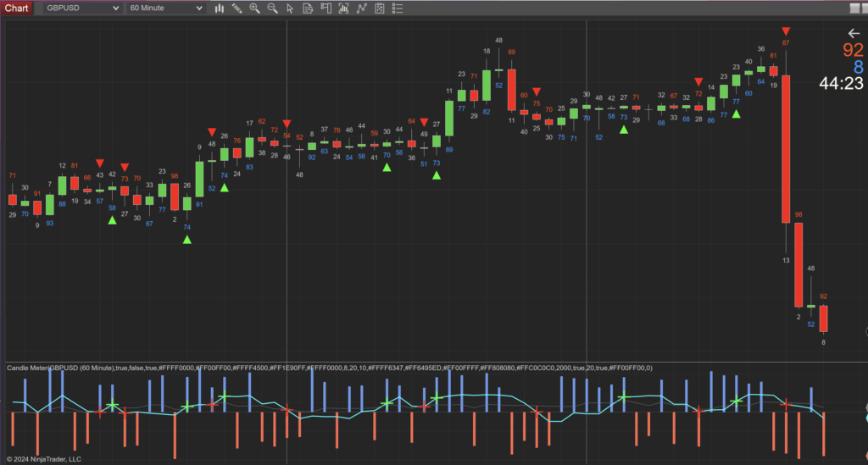Click the Chart style bars icon
Screen dimensions: 868x465
(x=220, y=8)
